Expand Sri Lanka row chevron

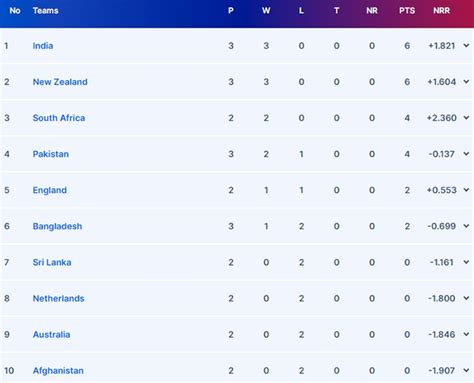[466, 262]
